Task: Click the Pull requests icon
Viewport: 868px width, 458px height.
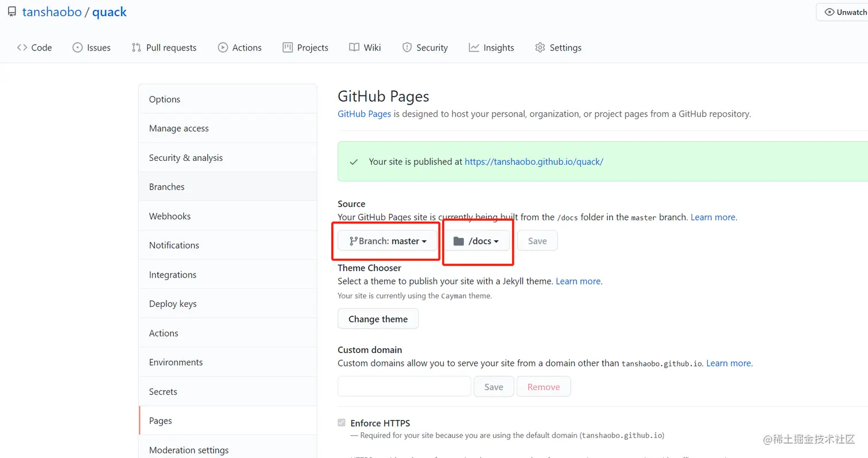Action: tap(136, 48)
